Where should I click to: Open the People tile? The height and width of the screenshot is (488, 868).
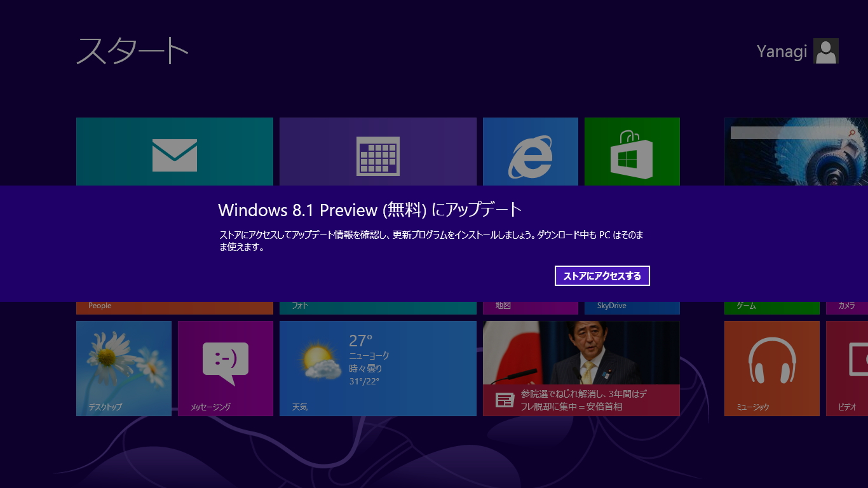click(x=175, y=306)
